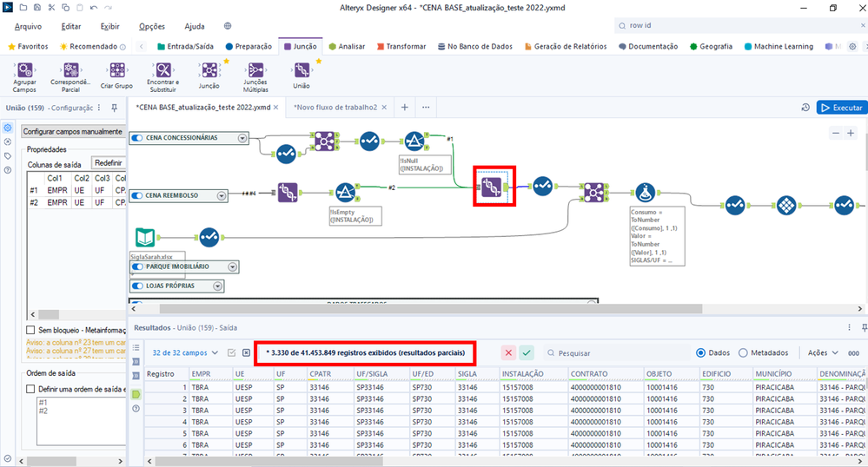Click the save workflow icon

pos(37,8)
